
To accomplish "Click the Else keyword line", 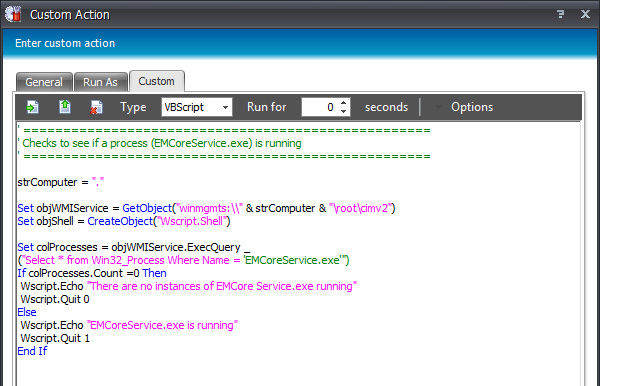I will click(x=27, y=312).
